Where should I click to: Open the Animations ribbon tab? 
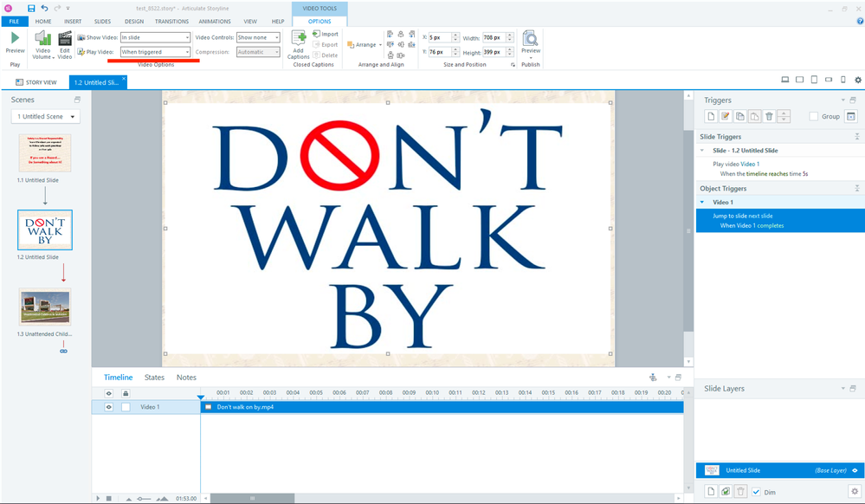[x=215, y=21]
